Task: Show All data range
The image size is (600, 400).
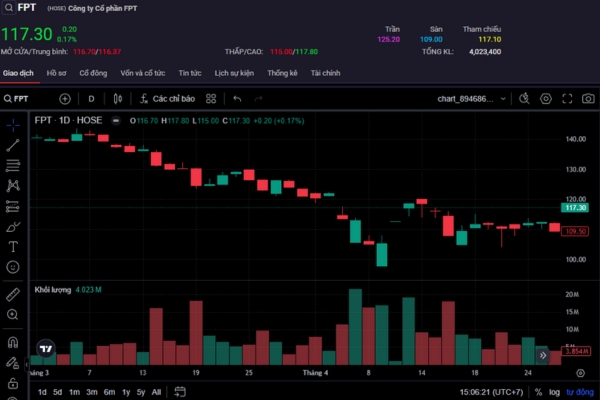Action: [x=156, y=392]
